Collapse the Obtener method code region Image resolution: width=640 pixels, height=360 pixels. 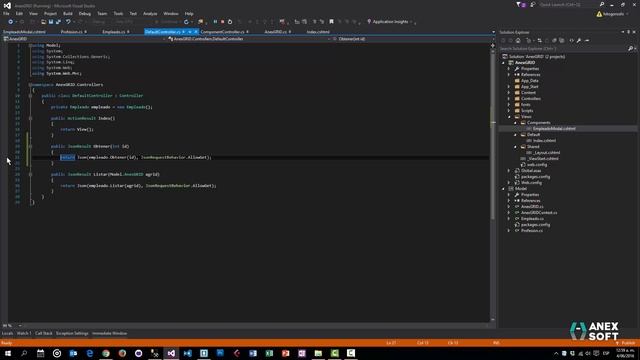(x=30, y=146)
